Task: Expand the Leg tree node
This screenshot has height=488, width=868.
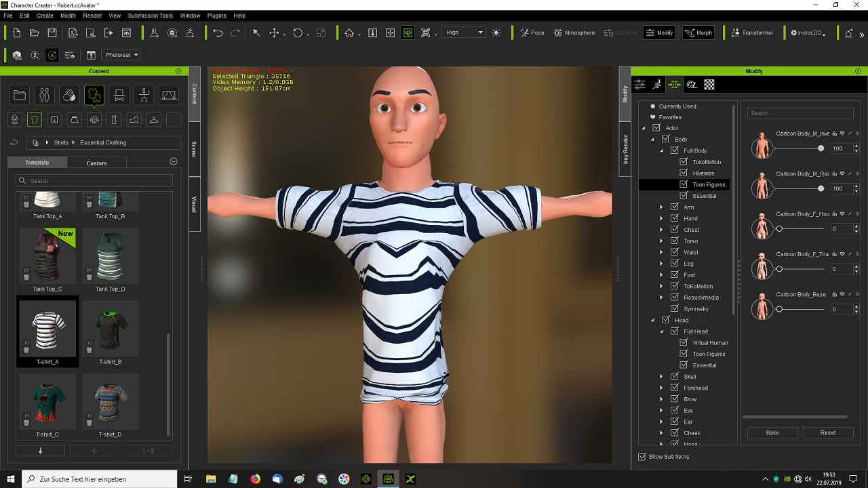Action: [661, 264]
